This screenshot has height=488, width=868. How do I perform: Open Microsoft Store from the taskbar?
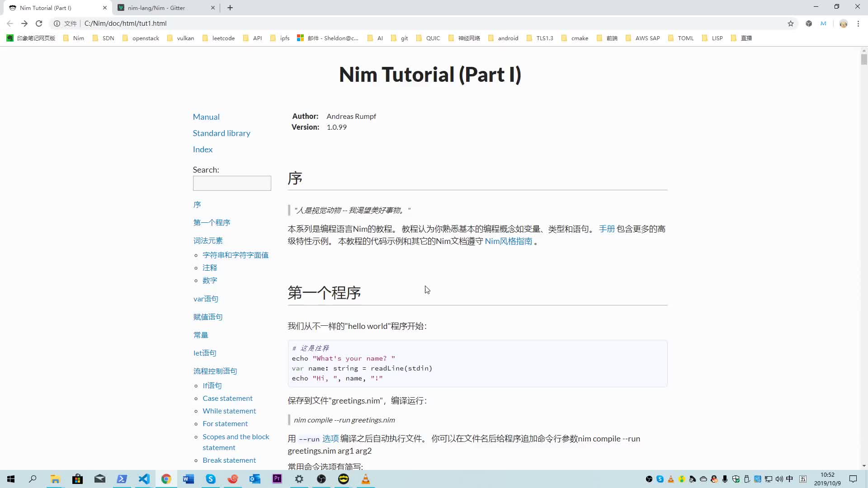[x=77, y=479]
